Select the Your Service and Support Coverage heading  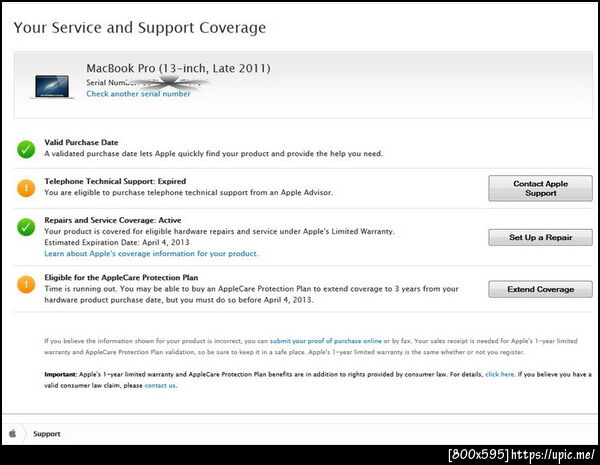coord(140,28)
